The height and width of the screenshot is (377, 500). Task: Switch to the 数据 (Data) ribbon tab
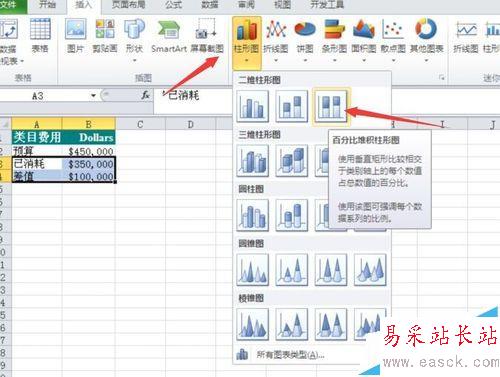[210, 5]
